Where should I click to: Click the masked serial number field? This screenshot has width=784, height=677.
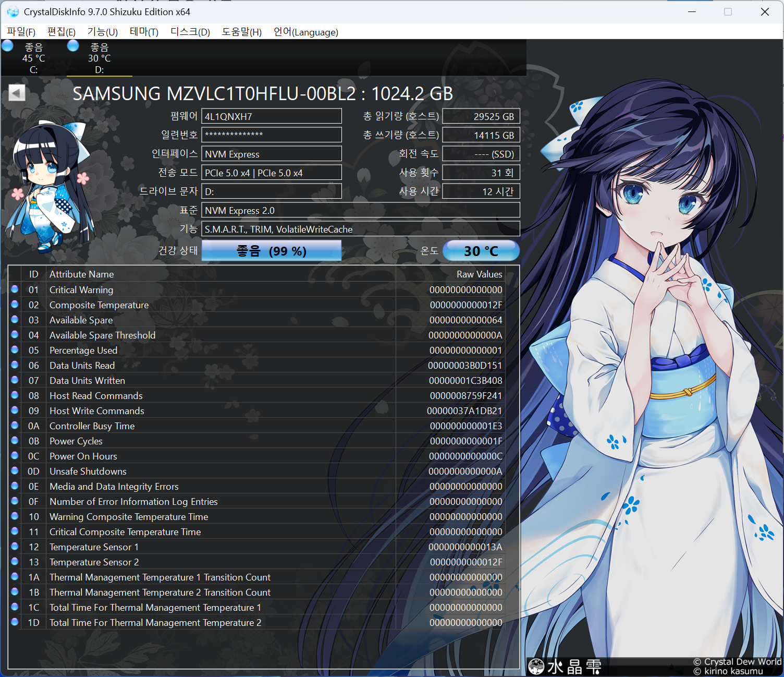[272, 135]
